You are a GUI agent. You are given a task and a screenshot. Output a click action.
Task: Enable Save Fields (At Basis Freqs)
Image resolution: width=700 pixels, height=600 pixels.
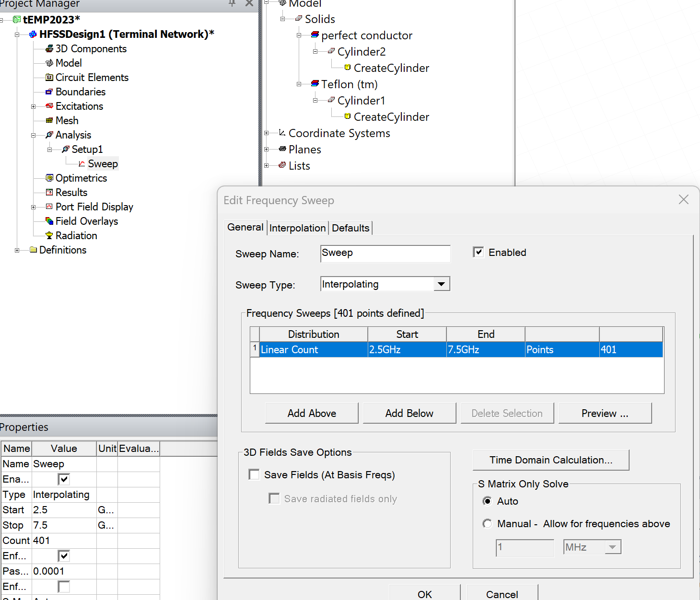[x=254, y=474]
